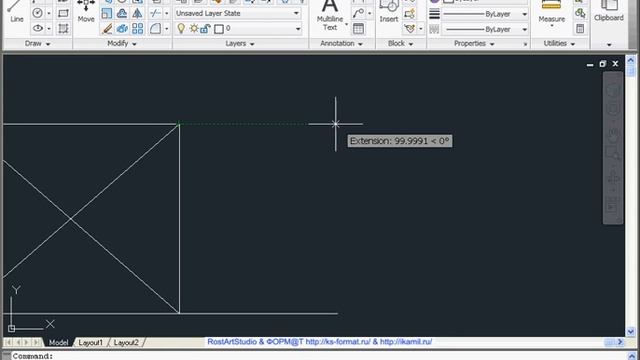Viewport: 640px width, 360px height.
Task: Expand the Annotation panel
Action: click(x=341, y=43)
